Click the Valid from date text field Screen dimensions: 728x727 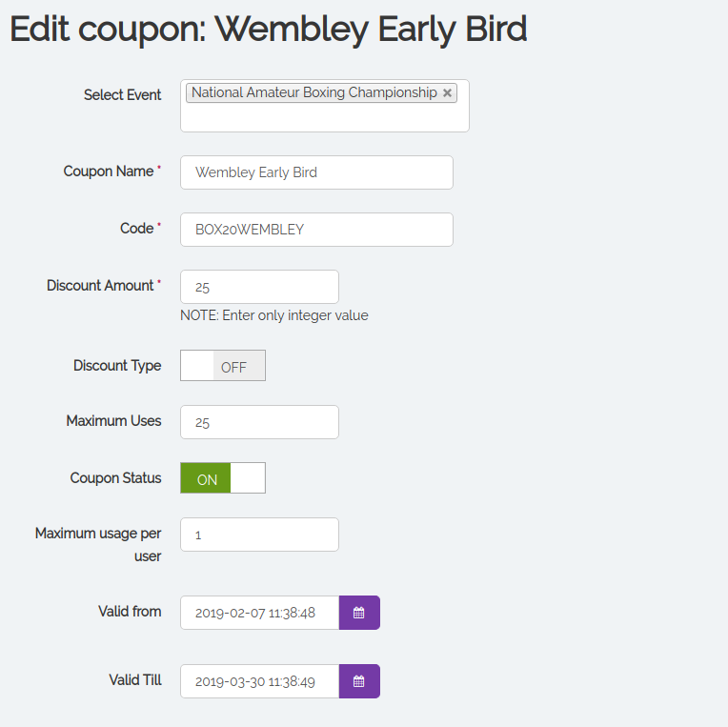[x=259, y=613]
